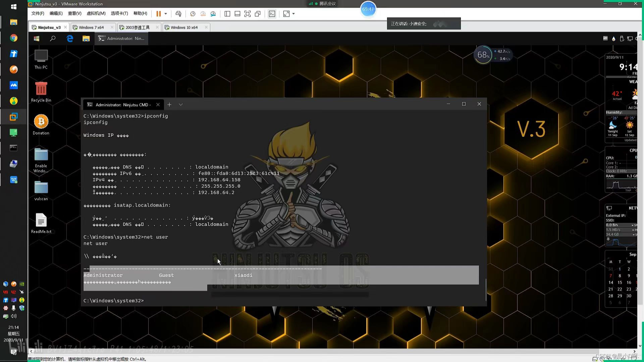Pause the running virtual machine
Image resolution: width=644 pixels, height=362 pixels.
coord(158,14)
